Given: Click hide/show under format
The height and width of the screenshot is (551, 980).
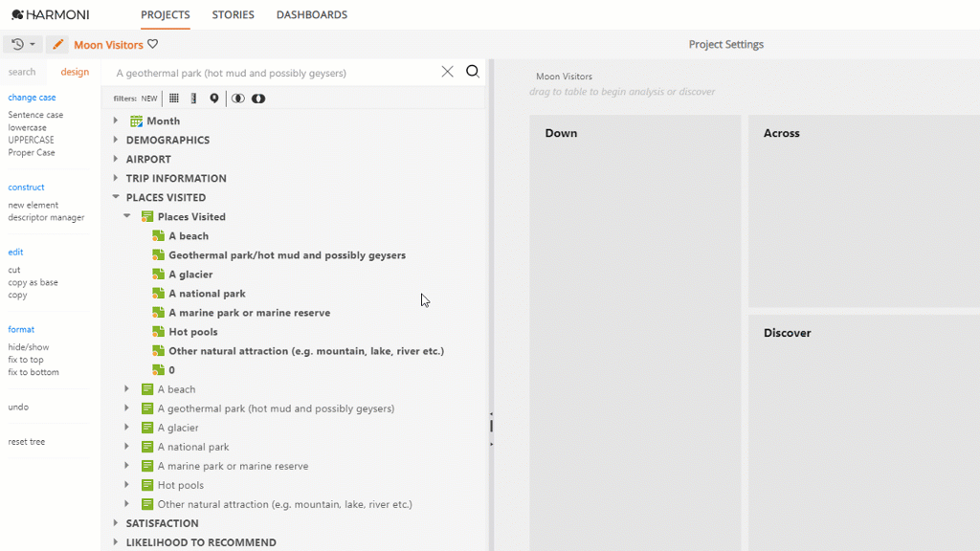Looking at the screenshot, I should point(28,347).
